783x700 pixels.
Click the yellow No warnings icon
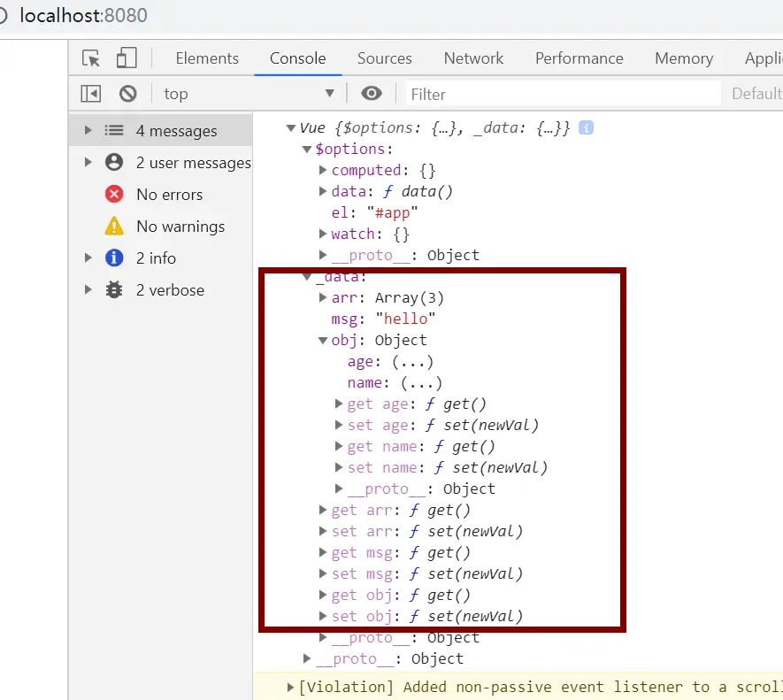tap(114, 226)
